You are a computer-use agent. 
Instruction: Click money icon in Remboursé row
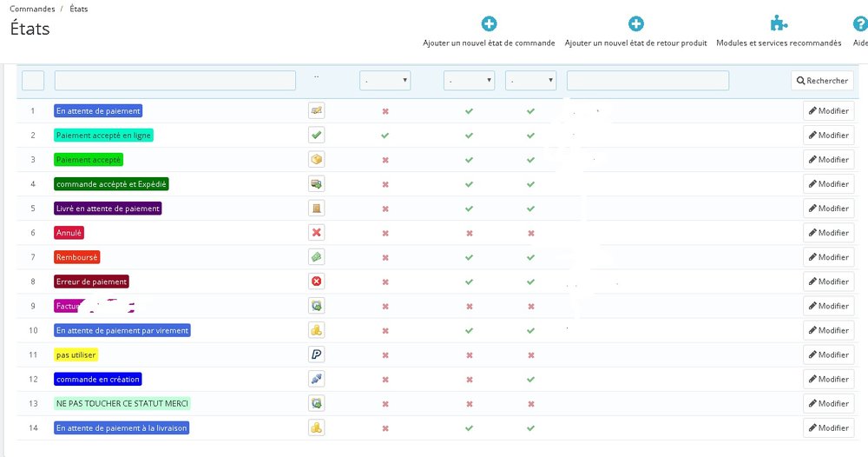coord(316,257)
